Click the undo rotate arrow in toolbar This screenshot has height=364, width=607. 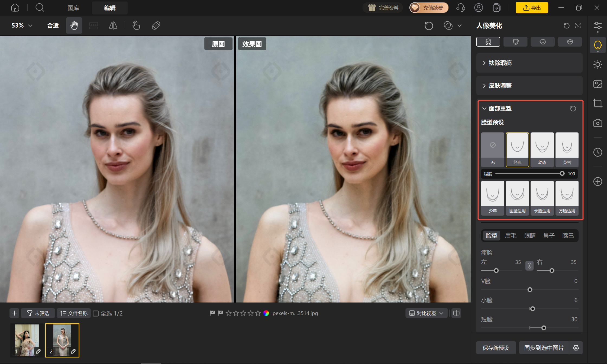click(x=429, y=26)
